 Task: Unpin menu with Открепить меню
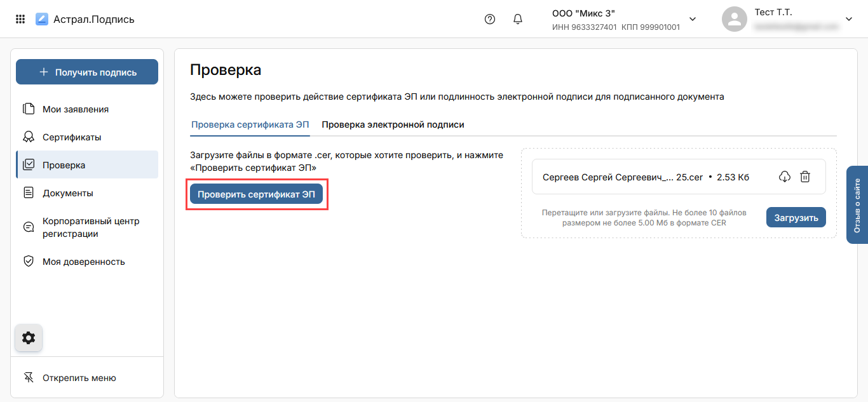coord(79,378)
